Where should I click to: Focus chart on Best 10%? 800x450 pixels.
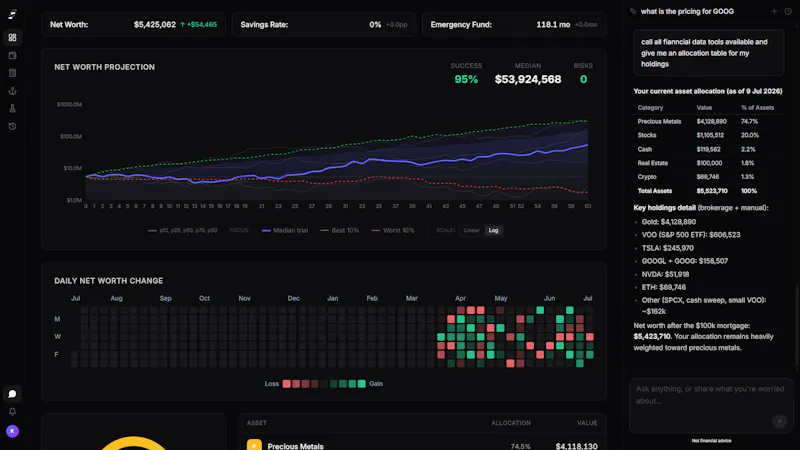pos(339,231)
